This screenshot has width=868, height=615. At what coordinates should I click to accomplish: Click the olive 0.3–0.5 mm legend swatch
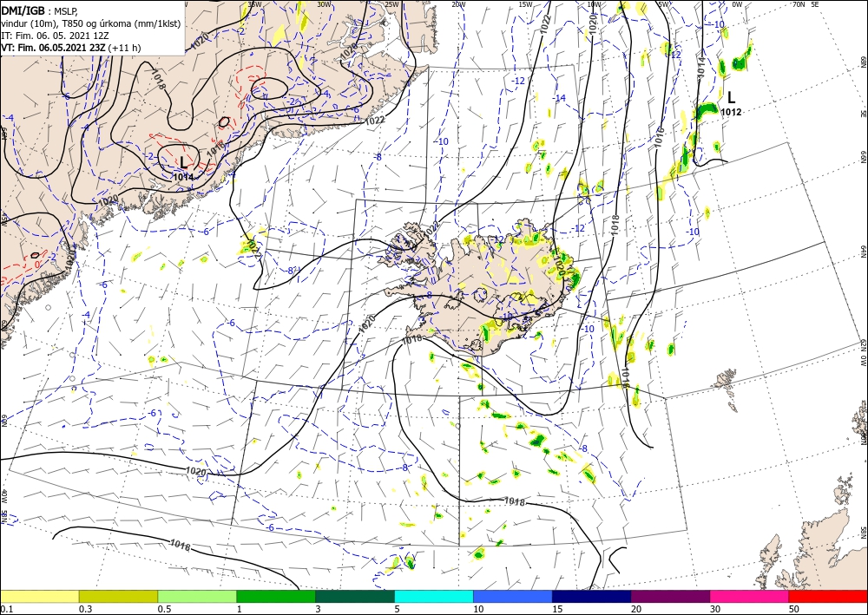tap(118, 596)
